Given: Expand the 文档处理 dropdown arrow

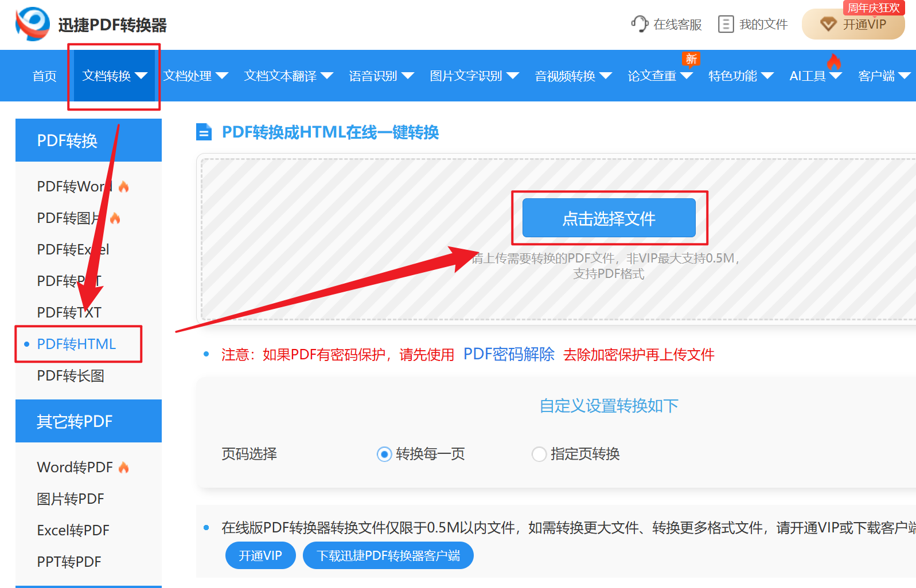Looking at the screenshot, I should pos(222,76).
